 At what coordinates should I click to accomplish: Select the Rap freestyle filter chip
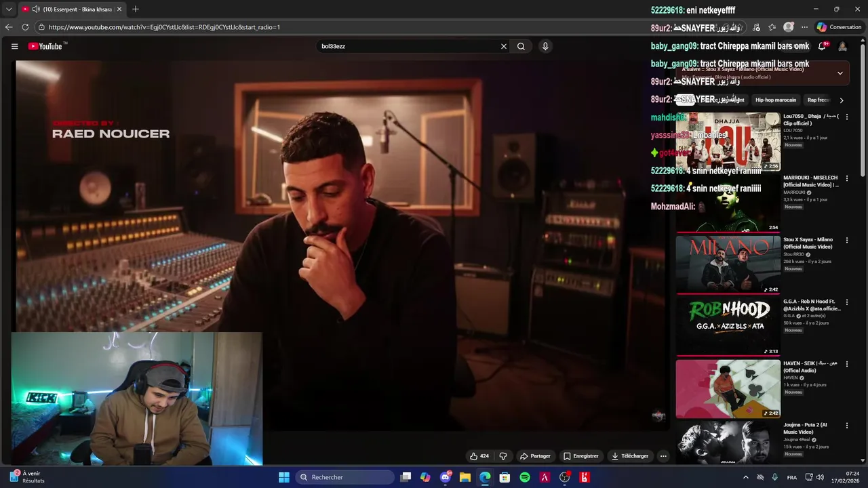[x=818, y=100]
